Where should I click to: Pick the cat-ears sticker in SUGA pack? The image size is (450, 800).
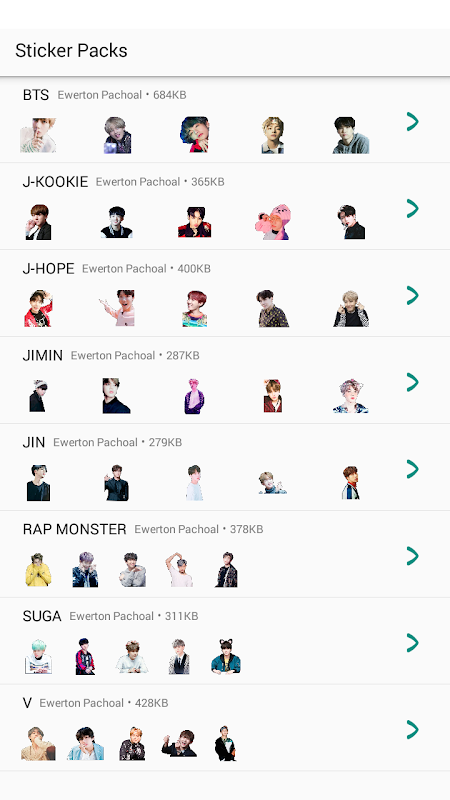click(x=226, y=656)
